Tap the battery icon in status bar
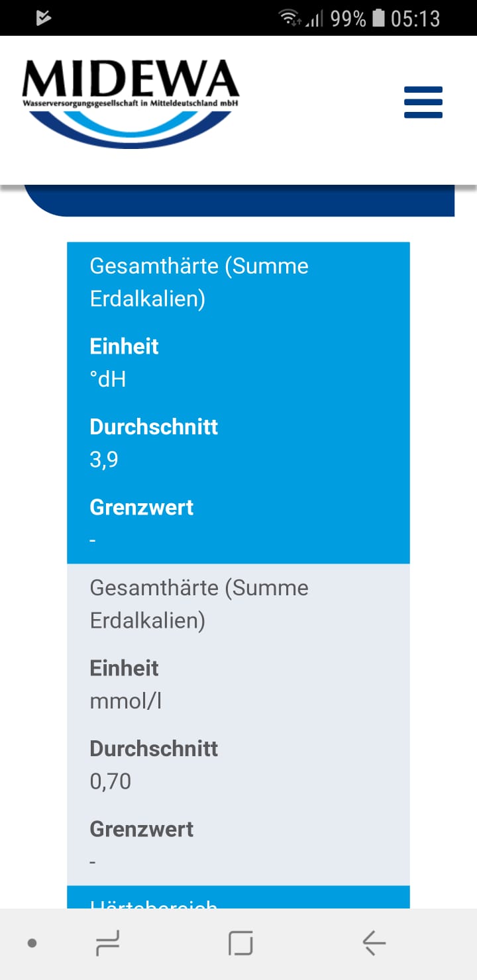Viewport: 477px width, 980px height. [x=378, y=19]
